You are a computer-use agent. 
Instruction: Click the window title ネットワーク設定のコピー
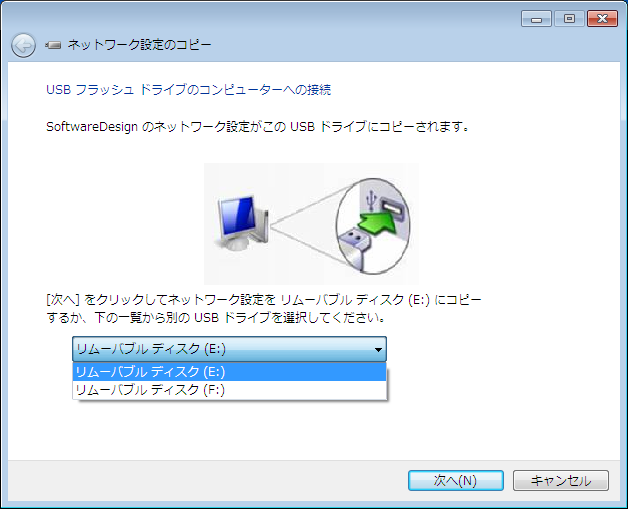(139, 45)
